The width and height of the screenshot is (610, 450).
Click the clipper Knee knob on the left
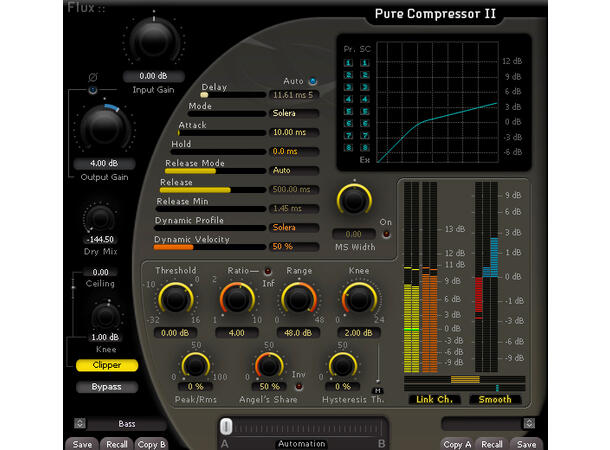[105, 316]
